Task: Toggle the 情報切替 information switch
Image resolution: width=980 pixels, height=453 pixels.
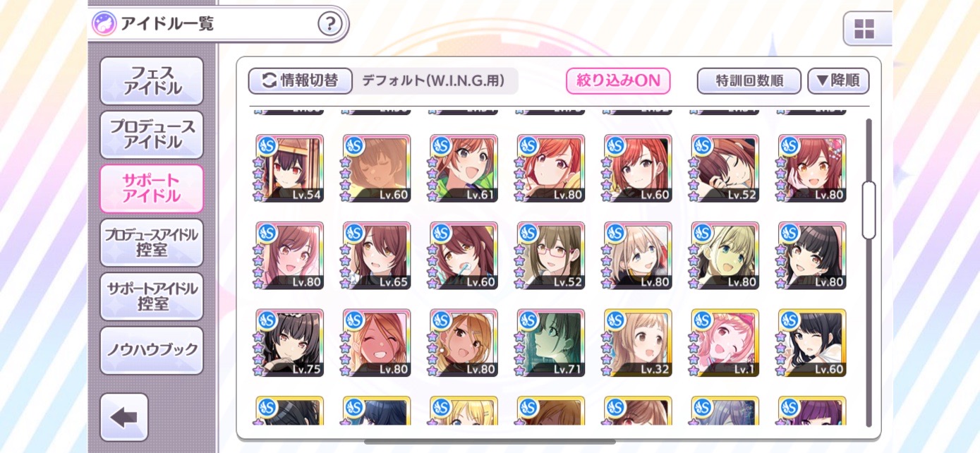Action: point(300,81)
